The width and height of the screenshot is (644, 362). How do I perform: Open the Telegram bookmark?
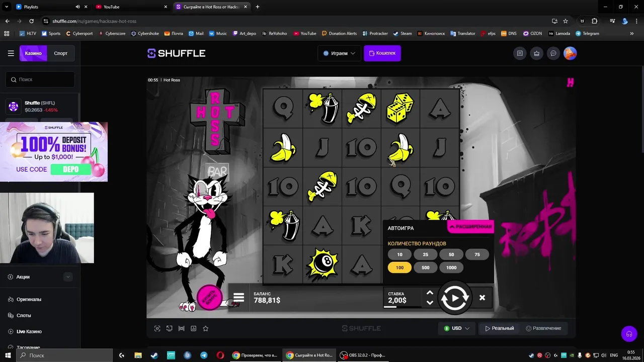click(587, 33)
